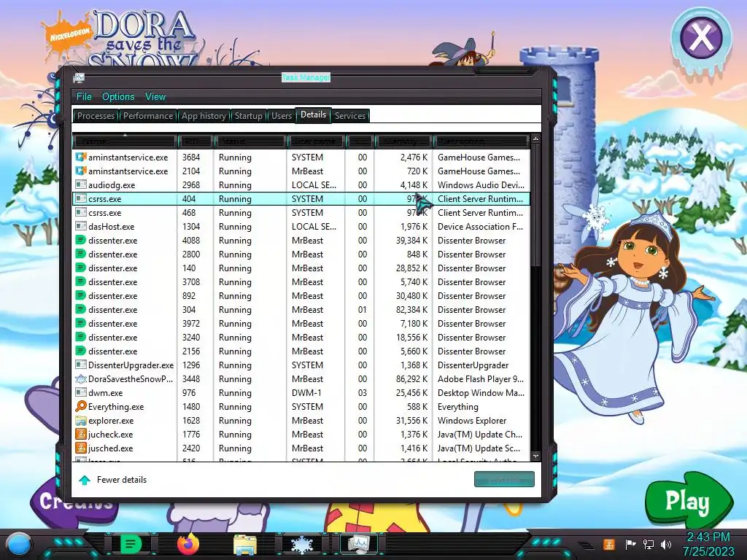Click the jucheck.exe Java icon
747x560 pixels.
point(81,434)
